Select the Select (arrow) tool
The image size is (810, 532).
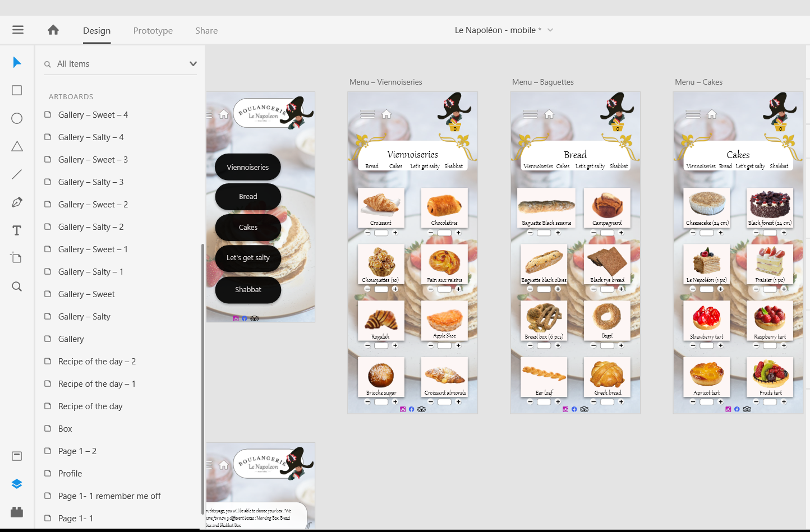pyautogui.click(x=16, y=62)
